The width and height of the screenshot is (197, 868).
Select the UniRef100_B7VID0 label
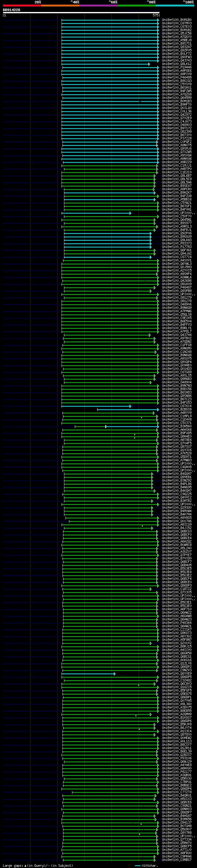click(177, 559)
